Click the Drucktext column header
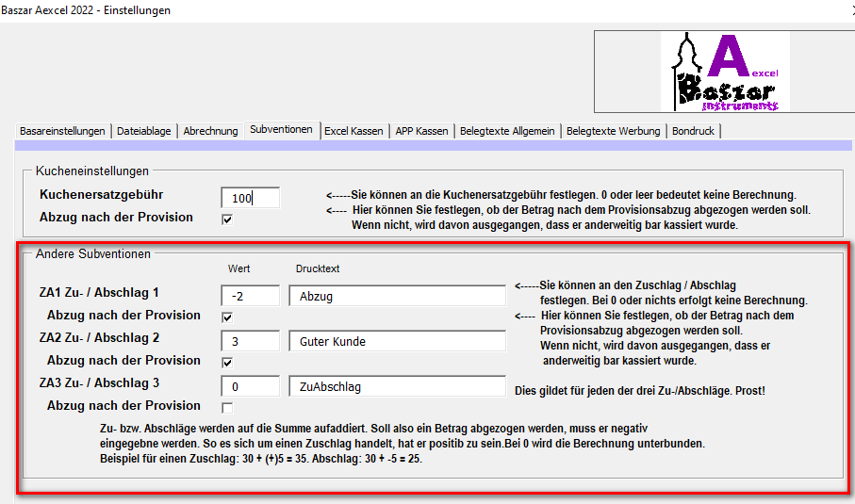The height and width of the screenshot is (504, 855). [x=318, y=268]
